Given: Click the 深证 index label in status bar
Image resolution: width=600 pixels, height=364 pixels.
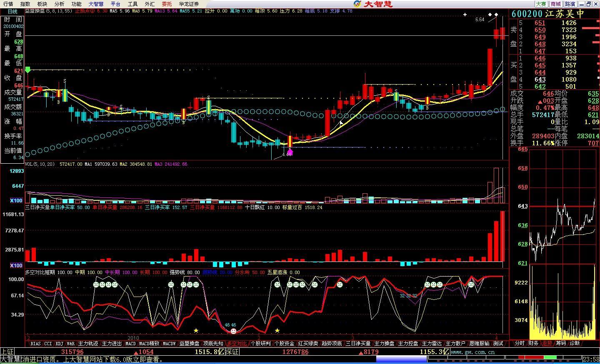Looking at the screenshot, I should coord(232,352).
